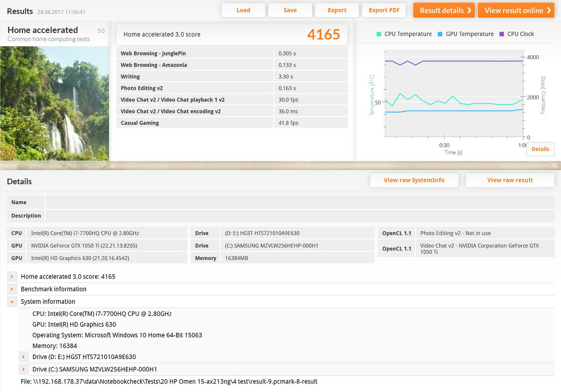The height and width of the screenshot is (392, 561).
Task: Click the GPU: Intel(R) HD Graphics 630 tree line
Action: point(74,324)
